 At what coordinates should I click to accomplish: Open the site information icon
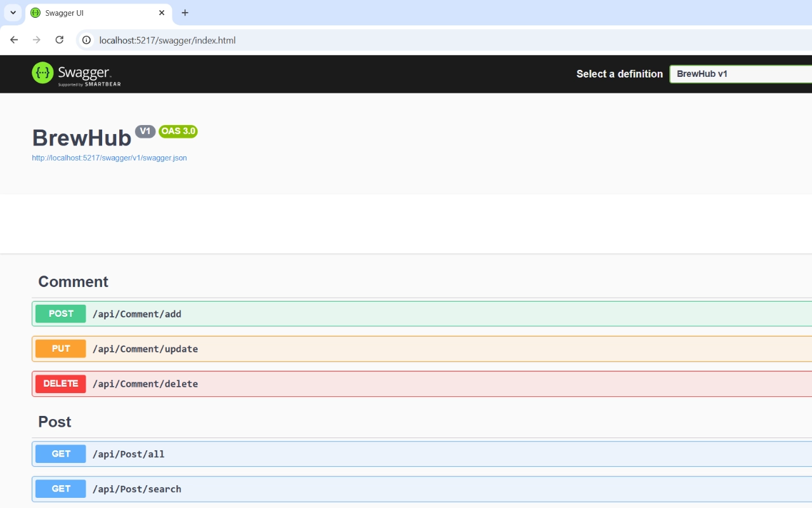point(88,40)
